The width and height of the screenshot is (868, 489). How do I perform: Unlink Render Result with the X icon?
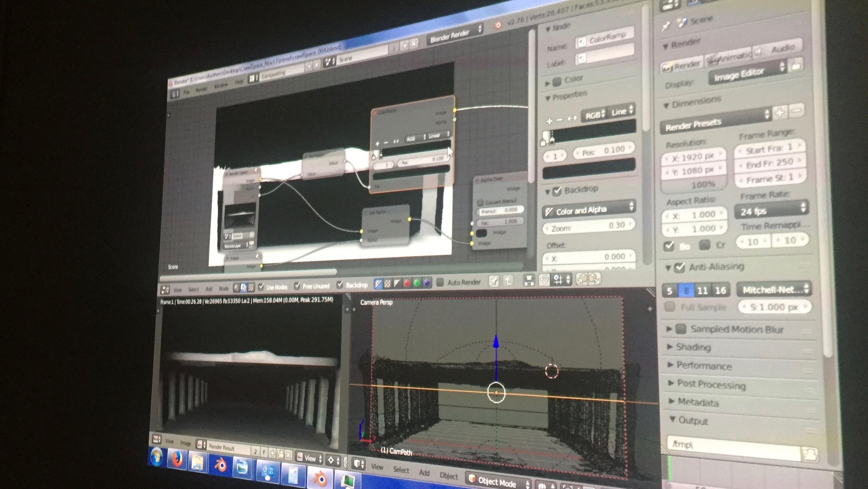pyautogui.click(x=288, y=454)
